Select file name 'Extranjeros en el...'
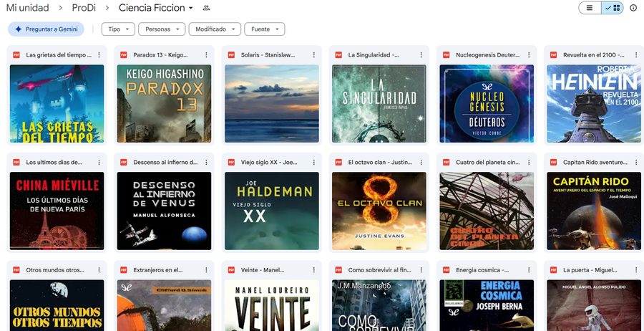The image size is (644, 331). [x=157, y=270]
